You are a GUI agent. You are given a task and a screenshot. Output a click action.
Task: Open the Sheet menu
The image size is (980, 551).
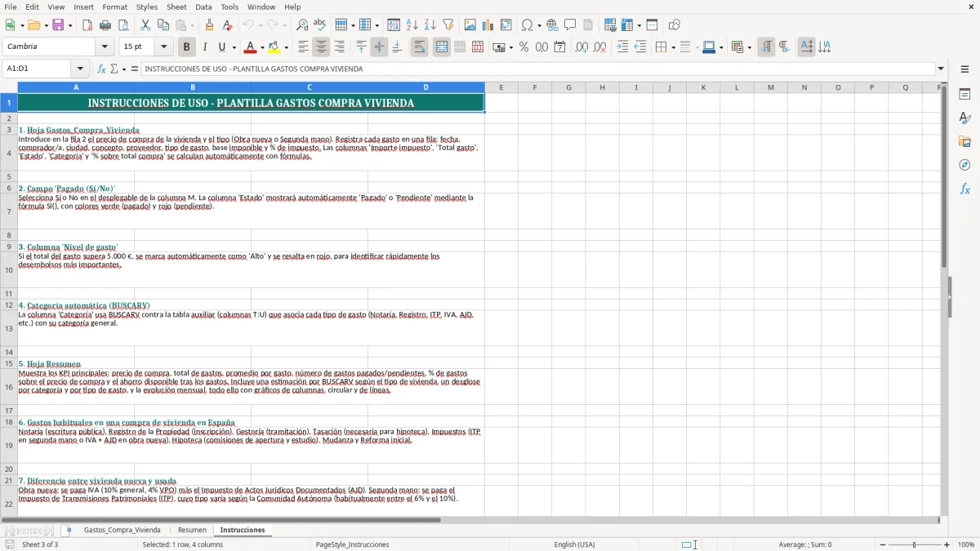click(176, 7)
